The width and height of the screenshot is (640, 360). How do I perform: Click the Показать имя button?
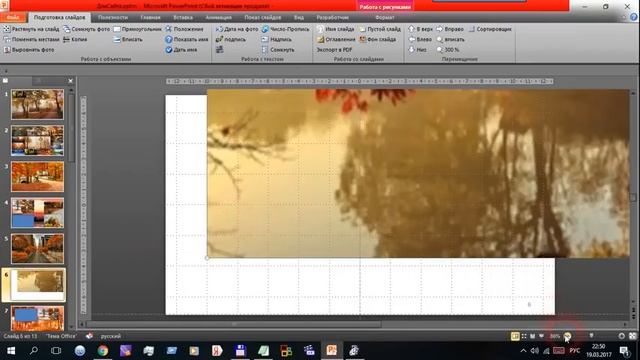click(x=187, y=39)
